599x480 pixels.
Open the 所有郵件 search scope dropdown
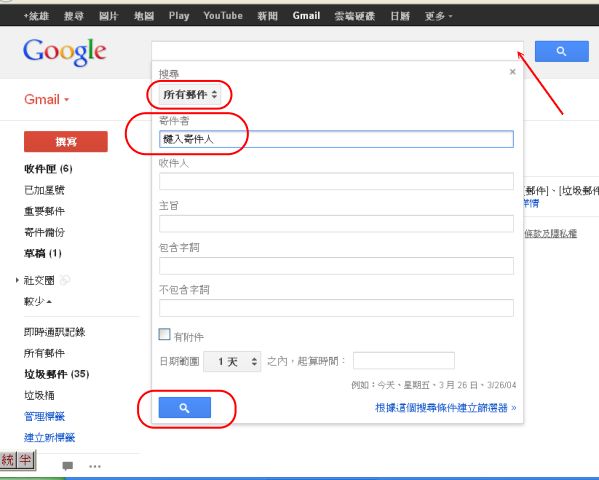tap(190, 94)
